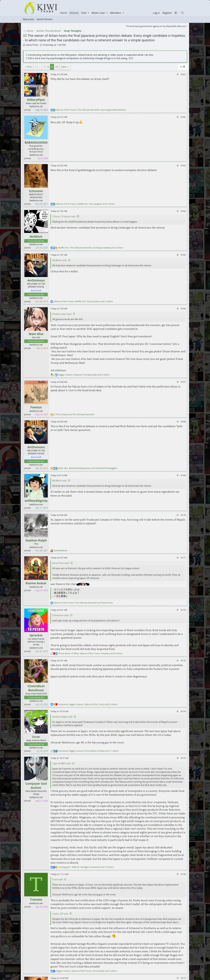Click share icon on post #161

click(x=177, y=75)
